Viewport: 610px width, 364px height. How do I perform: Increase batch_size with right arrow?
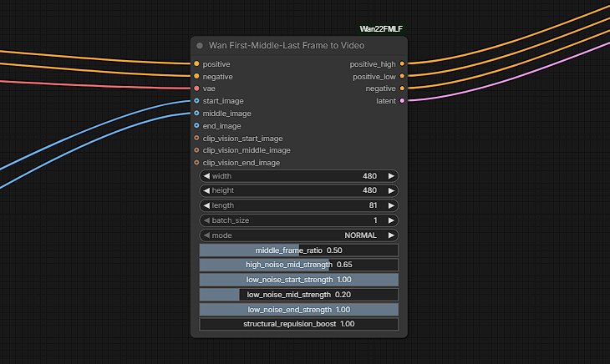pyautogui.click(x=391, y=220)
